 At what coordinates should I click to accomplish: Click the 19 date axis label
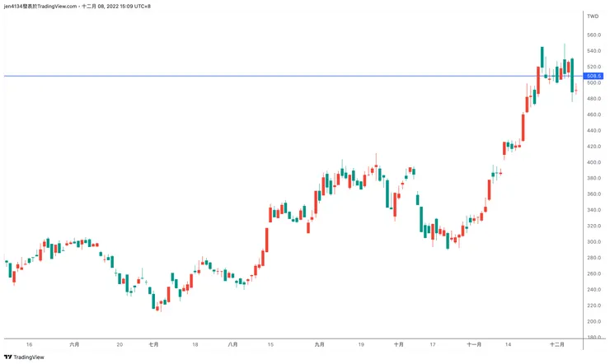coord(361,344)
